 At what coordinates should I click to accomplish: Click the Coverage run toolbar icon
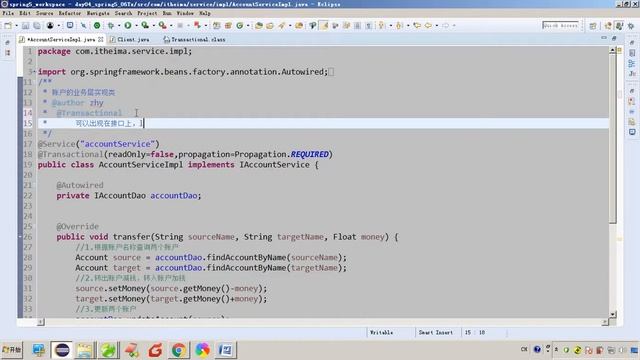[145, 25]
